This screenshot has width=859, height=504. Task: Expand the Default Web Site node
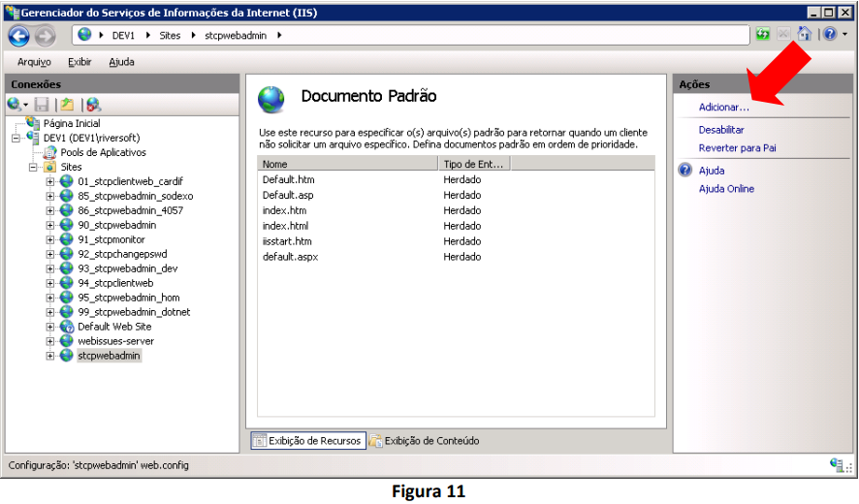point(49,327)
